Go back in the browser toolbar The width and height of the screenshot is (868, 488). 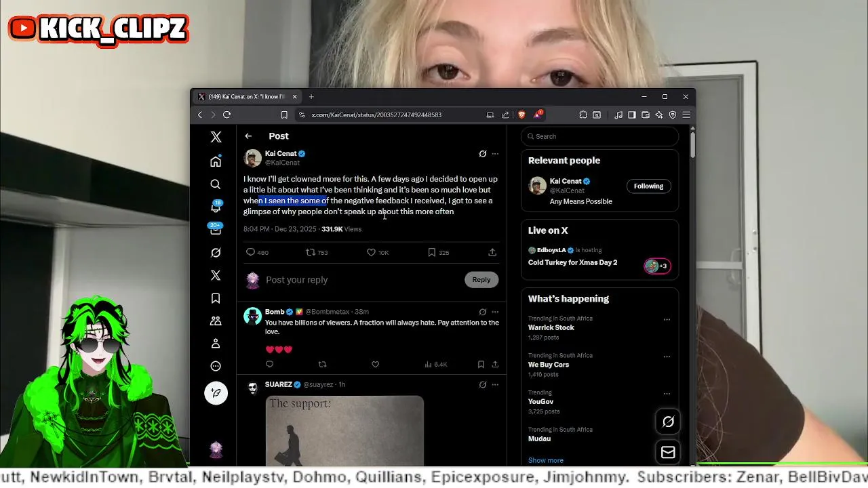[200, 115]
